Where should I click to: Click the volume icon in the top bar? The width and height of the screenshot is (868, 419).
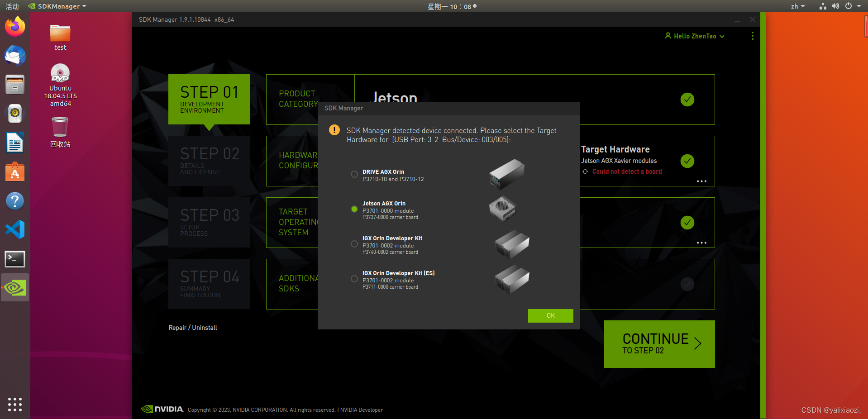tap(835, 6)
